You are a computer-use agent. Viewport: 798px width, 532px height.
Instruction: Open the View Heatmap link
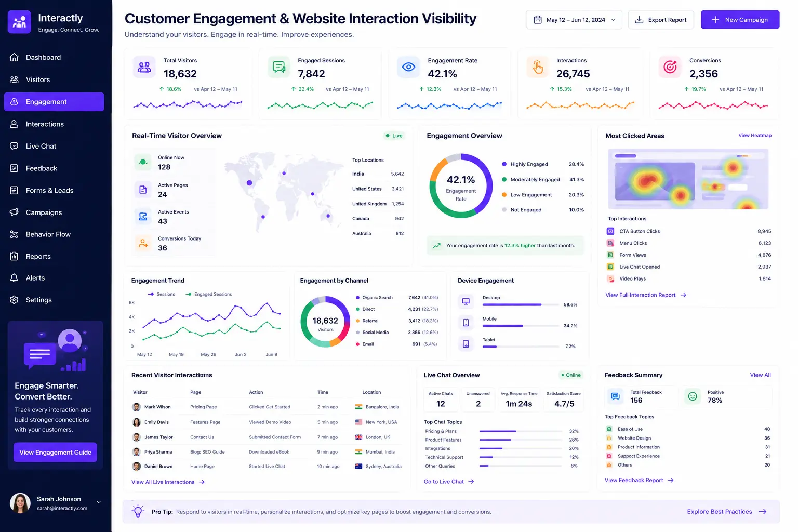(755, 136)
